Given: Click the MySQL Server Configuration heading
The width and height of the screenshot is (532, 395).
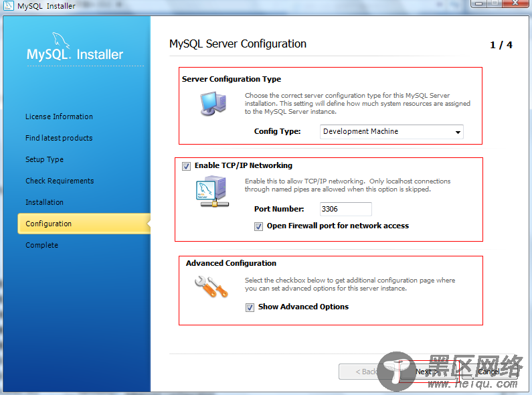Looking at the screenshot, I should click(238, 44).
